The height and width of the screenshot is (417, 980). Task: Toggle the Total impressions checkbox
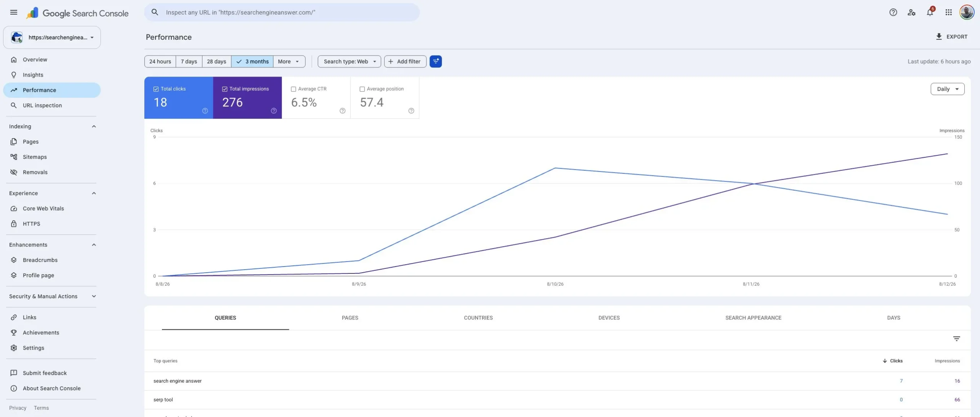pos(225,89)
